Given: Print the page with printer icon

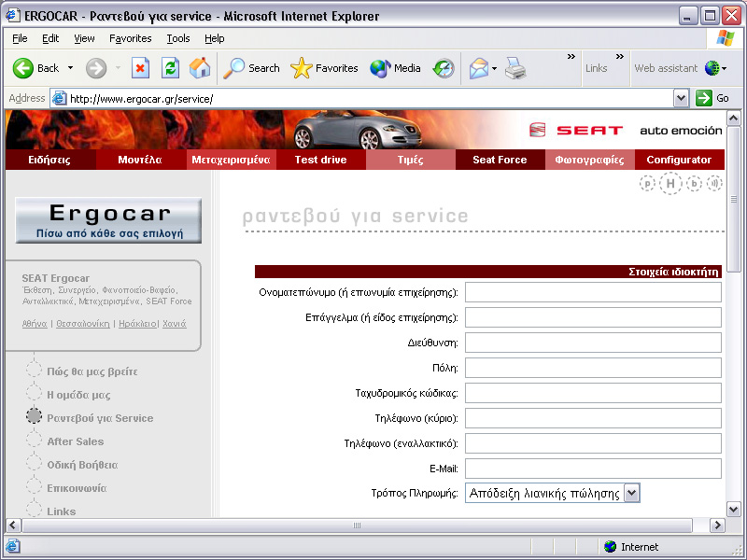Looking at the screenshot, I should click(x=515, y=68).
